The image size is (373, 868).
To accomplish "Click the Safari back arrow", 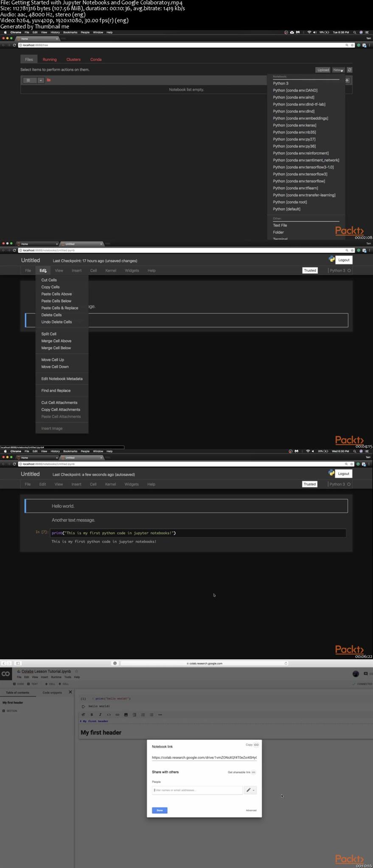I will pyautogui.click(x=3, y=663).
